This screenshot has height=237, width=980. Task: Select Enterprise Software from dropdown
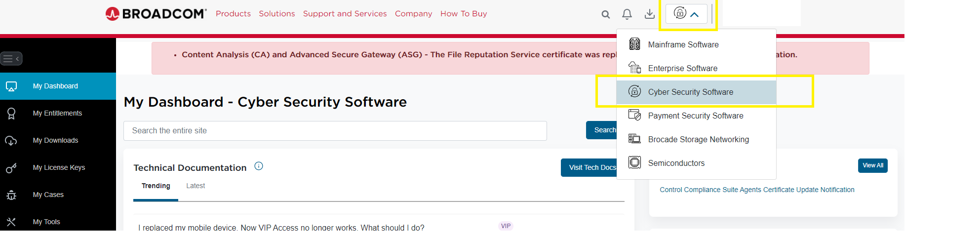pyautogui.click(x=696, y=68)
